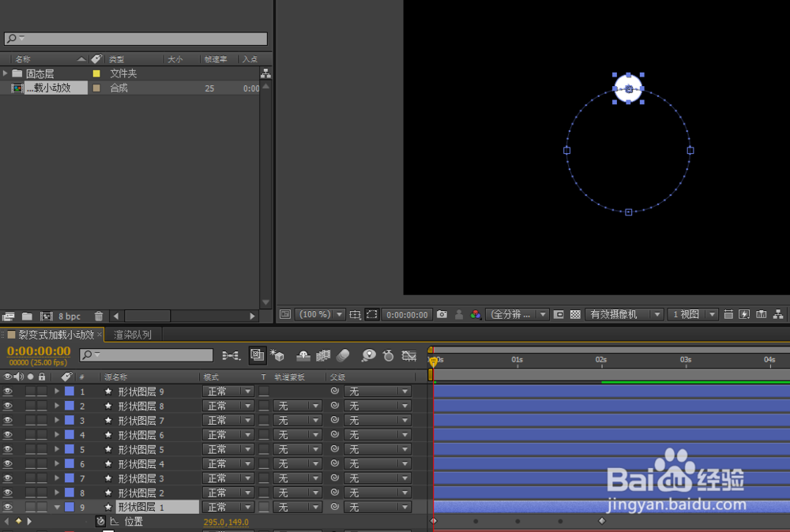Screen dimensions: 790x532
Task: Click the timeline layer search field
Action: (146, 355)
